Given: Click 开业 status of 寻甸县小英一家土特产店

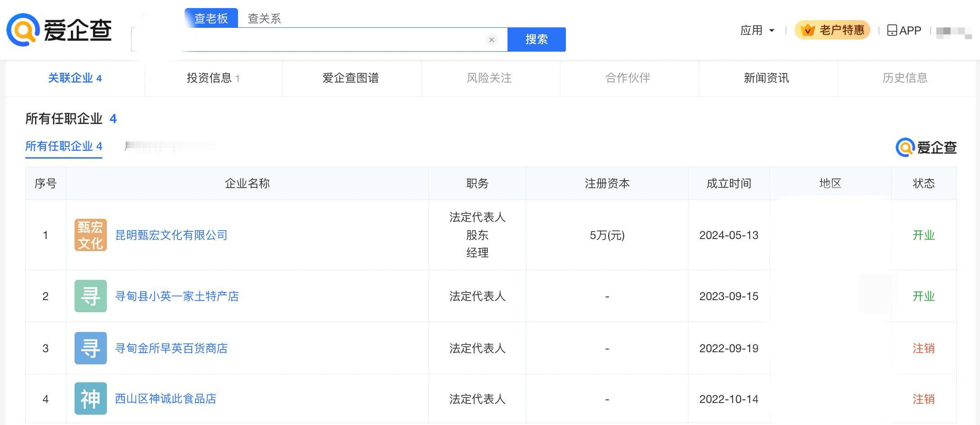Looking at the screenshot, I should click(923, 296).
